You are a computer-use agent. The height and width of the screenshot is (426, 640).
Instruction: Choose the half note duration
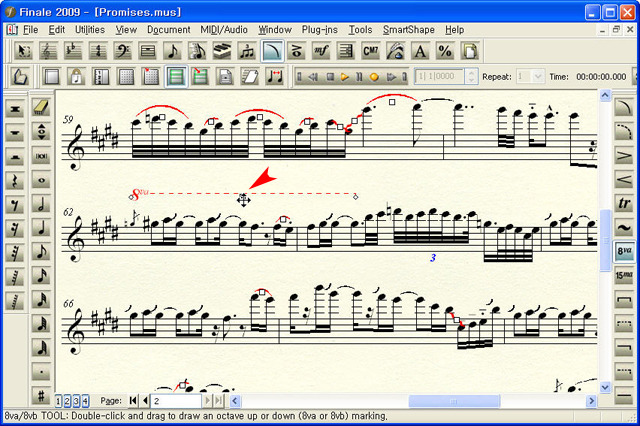pos(41,204)
